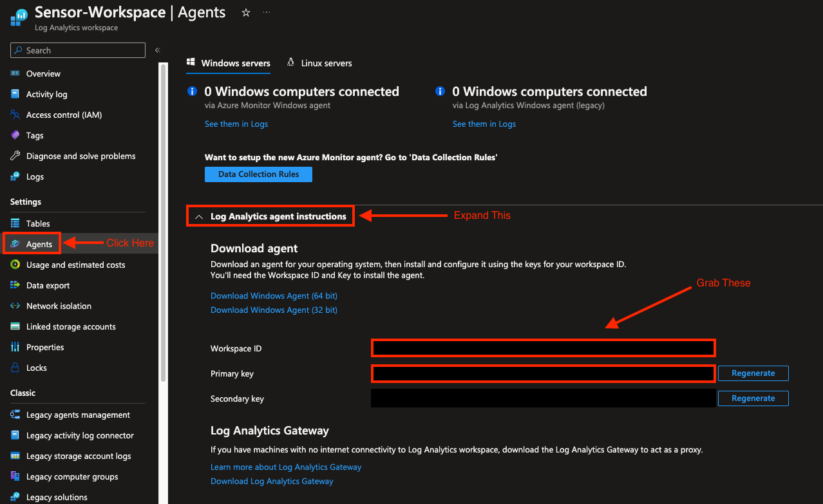
Task: Open Legacy agents management menu item
Action: (79, 415)
